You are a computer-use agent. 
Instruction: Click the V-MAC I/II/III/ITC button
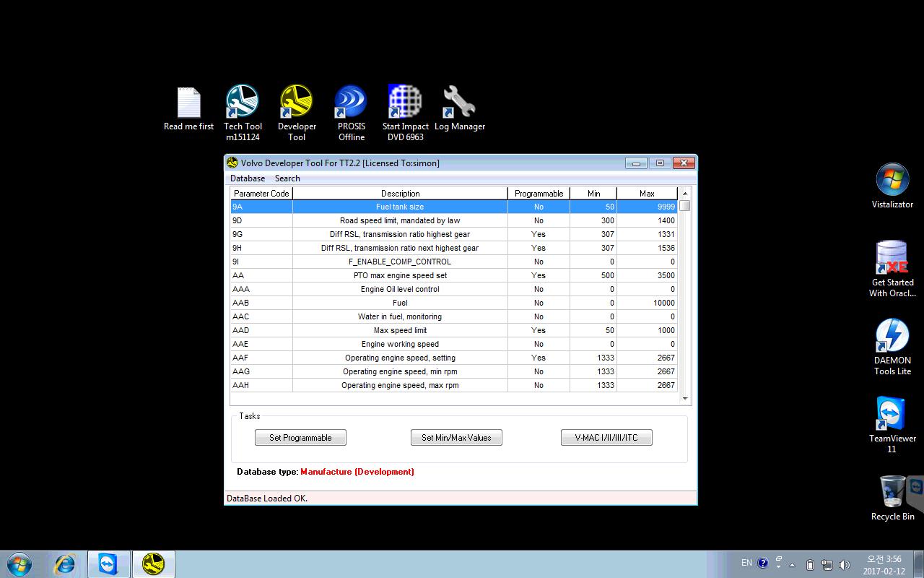pyautogui.click(x=606, y=438)
